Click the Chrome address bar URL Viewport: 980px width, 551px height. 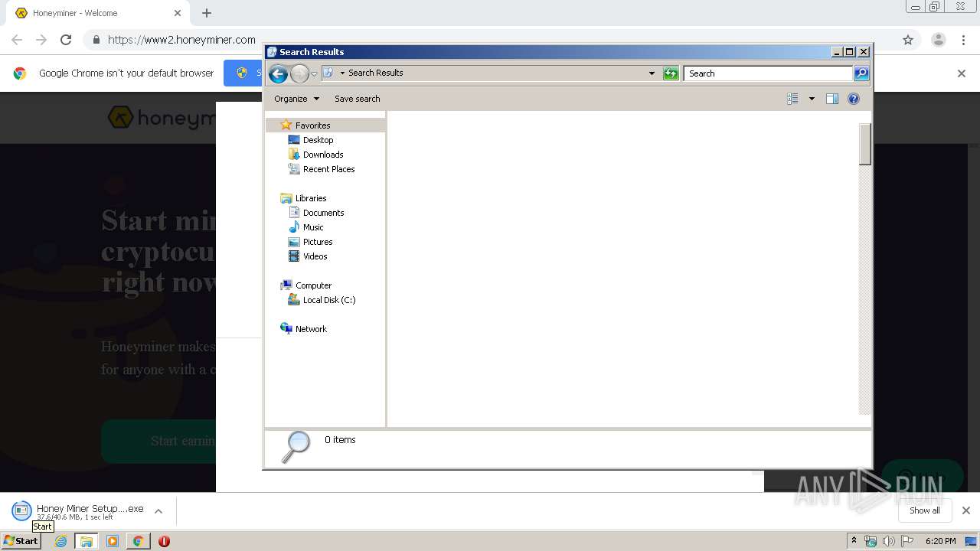point(181,40)
